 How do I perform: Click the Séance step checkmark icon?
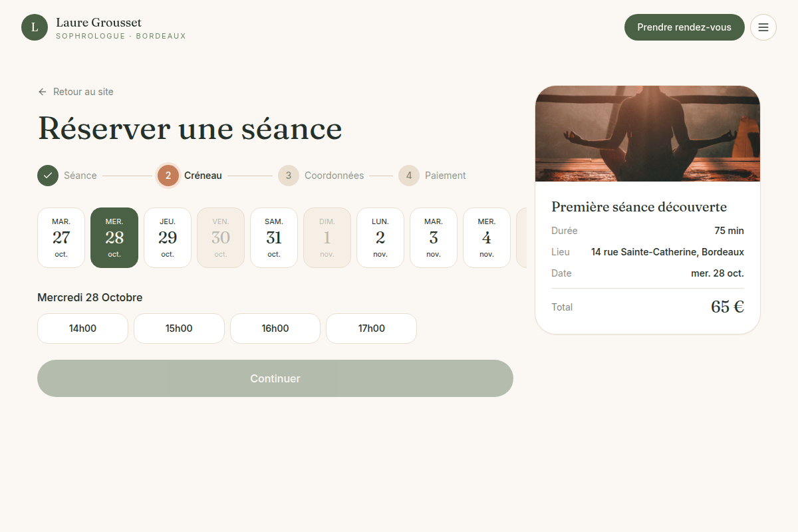click(48, 176)
